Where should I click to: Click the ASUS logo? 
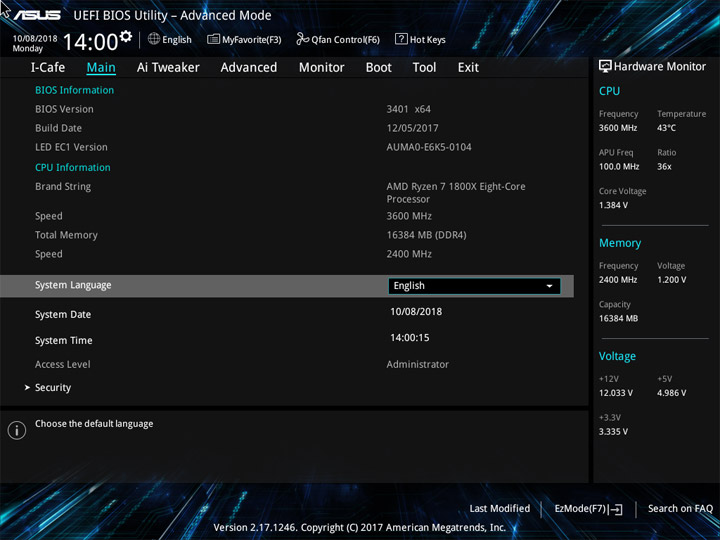point(37,15)
